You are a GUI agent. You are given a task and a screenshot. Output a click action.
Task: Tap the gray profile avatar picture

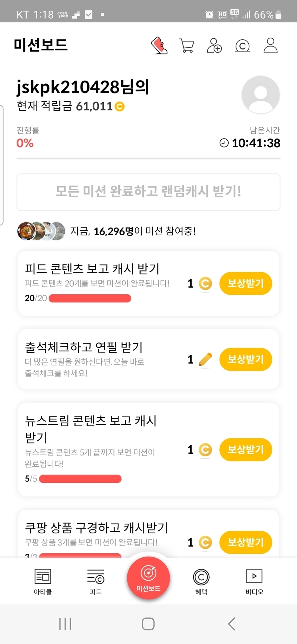pos(261,95)
